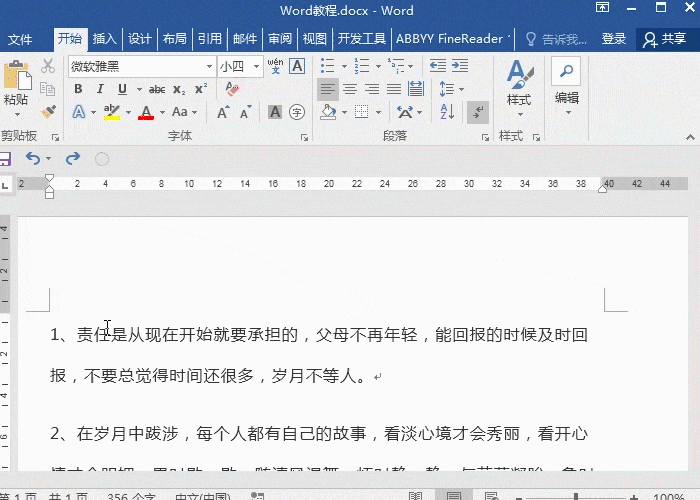Click the ribbon display options icon
Viewport: 700px width, 500px height.
pos(602,8)
